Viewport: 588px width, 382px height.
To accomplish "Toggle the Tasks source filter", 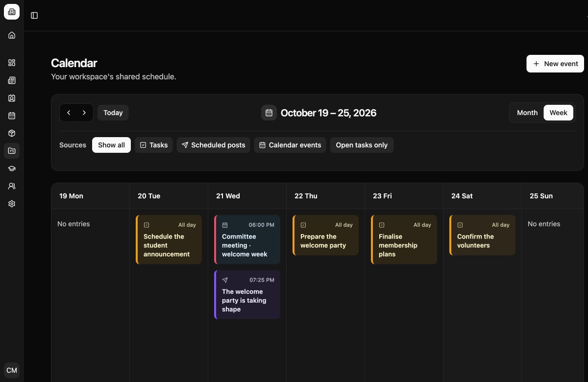I will point(154,145).
